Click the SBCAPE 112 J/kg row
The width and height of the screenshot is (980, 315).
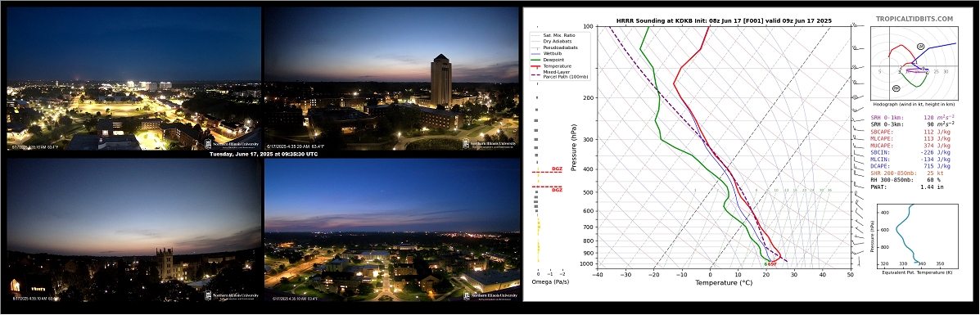click(910, 132)
